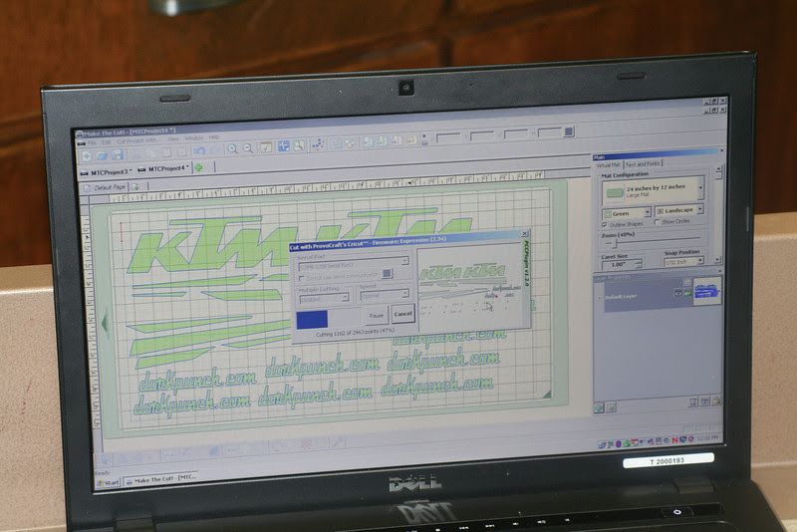
Task: Click the Main panel vertical scrollbar
Action: pos(718,213)
